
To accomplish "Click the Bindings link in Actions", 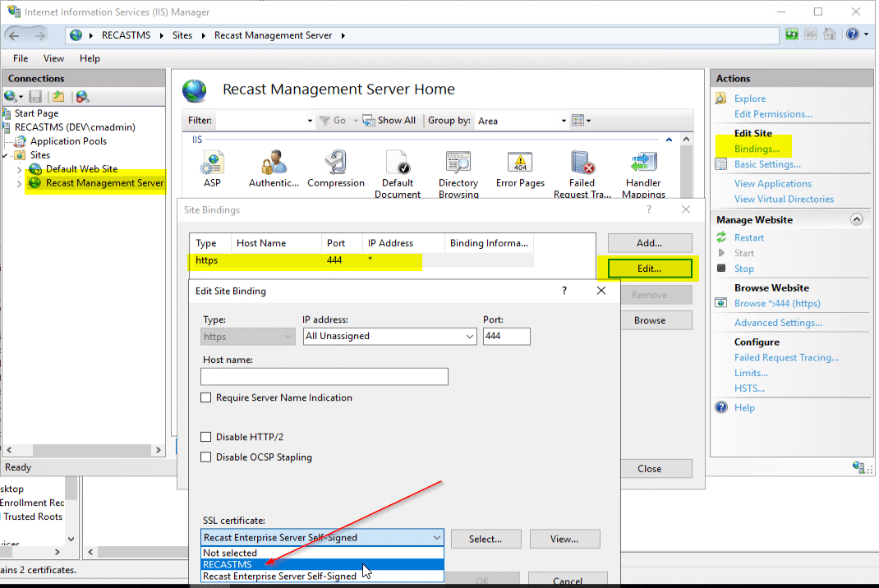I will 757,149.
